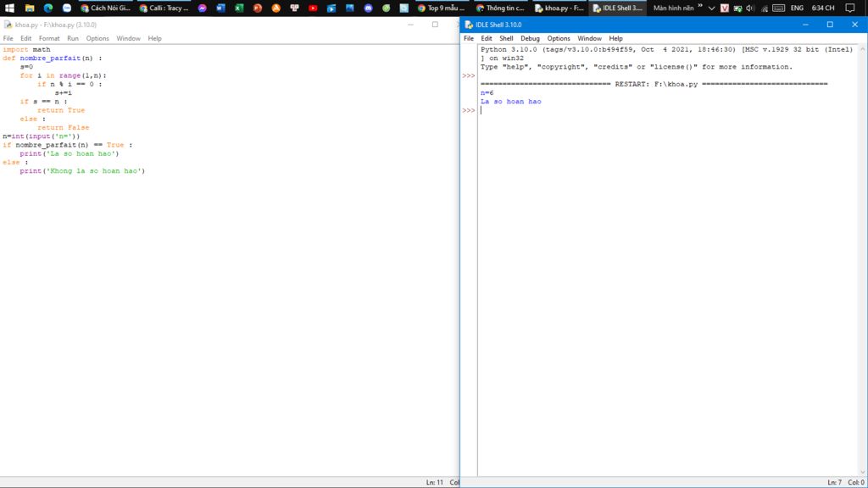This screenshot has height=488, width=868.
Task: Open Options menu in IDLE Shell window
Action: pos(558,38)
